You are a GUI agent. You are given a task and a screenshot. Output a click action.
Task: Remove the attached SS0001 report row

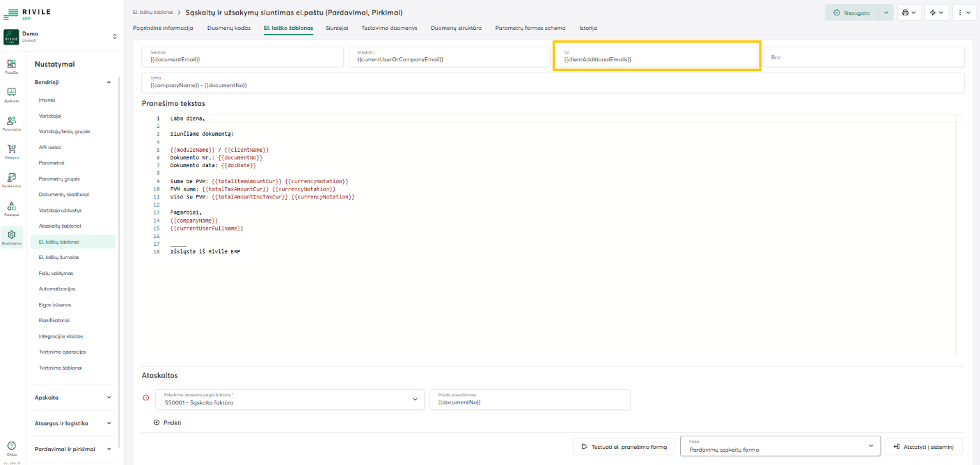coord(146,398)
